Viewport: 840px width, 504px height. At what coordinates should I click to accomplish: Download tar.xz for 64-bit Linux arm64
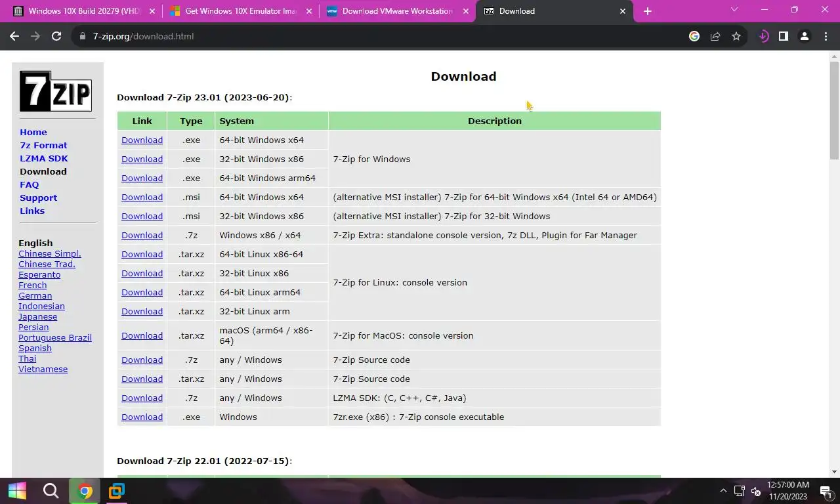point(142,292)
